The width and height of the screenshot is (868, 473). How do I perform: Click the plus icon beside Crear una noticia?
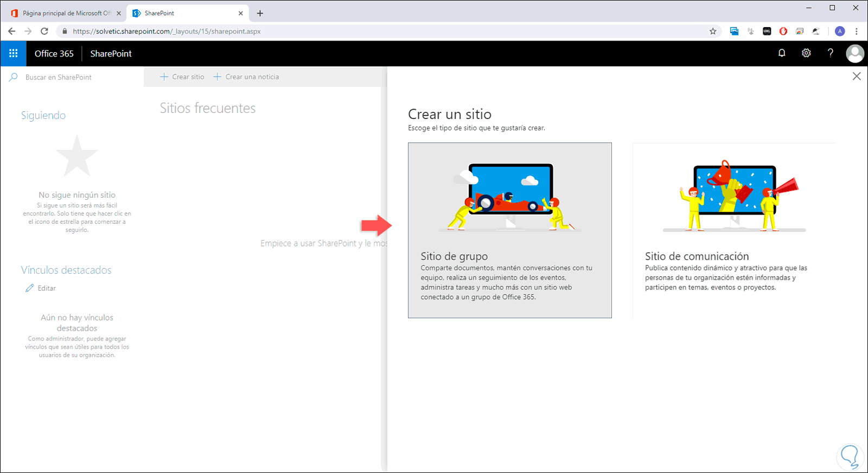(217, 77)
